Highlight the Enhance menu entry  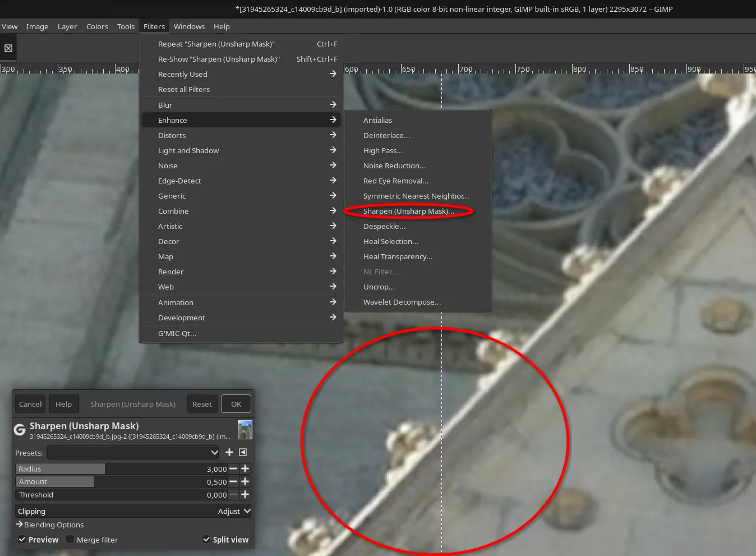coord(241,120)
